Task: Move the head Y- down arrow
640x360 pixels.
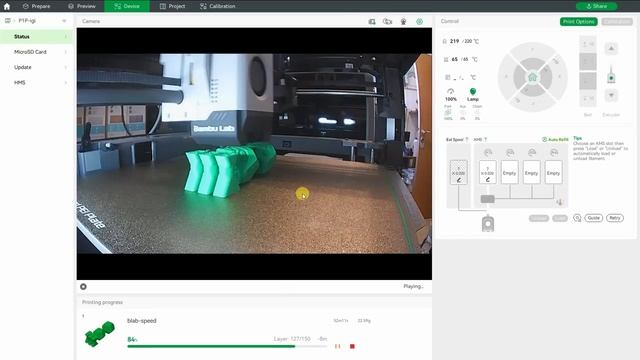Action: click(532, 104)
